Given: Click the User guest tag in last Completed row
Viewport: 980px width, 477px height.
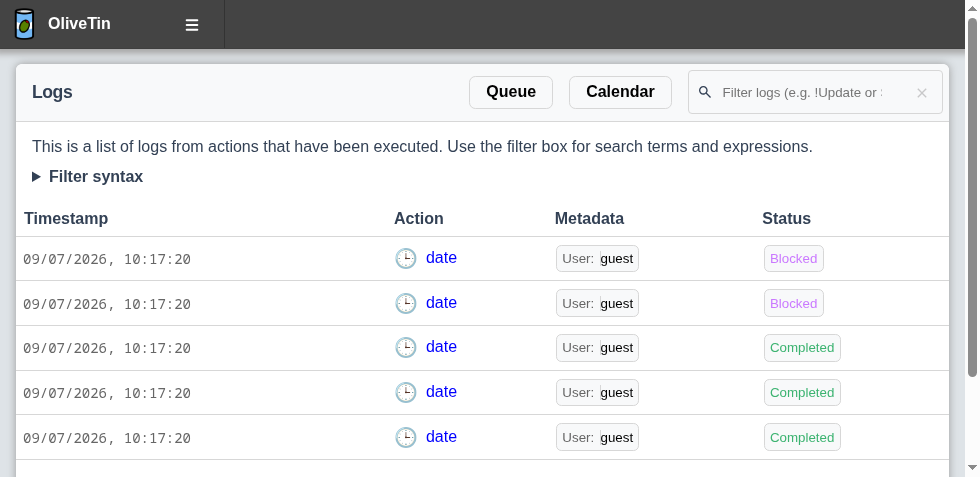Looking at the screenshot, I should click(598, 438).
